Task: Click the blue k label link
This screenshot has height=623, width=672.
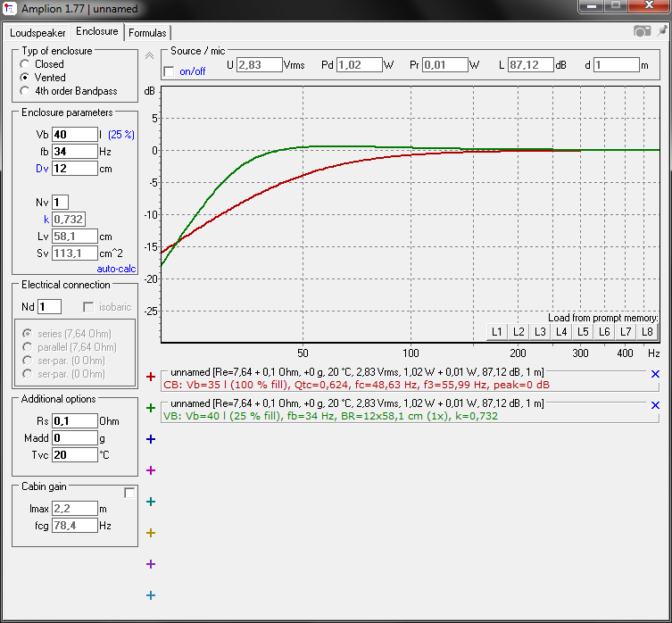Action: pyautogui.click(x=46, y=220)
